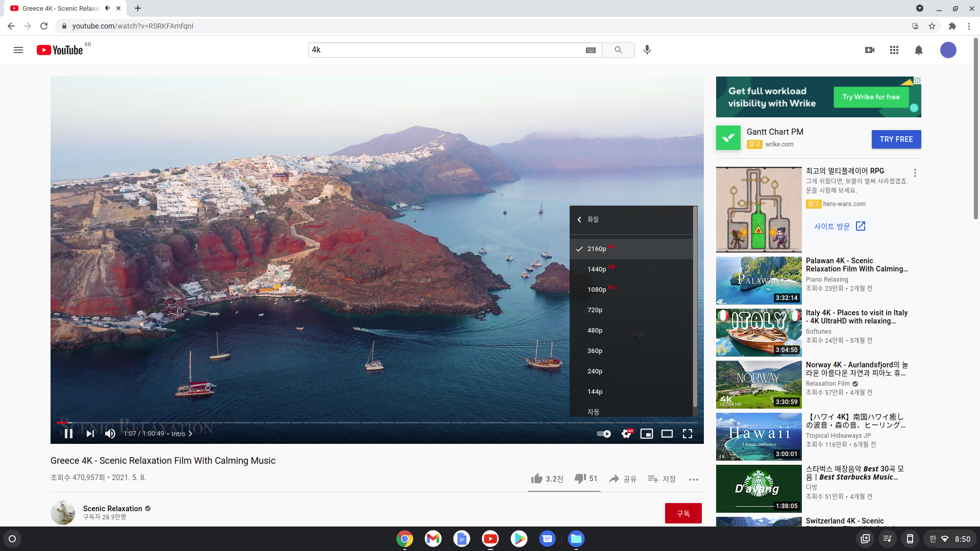Open more actions under the video
The width and height of the screenshot is (980, 551).
(693, 479)
